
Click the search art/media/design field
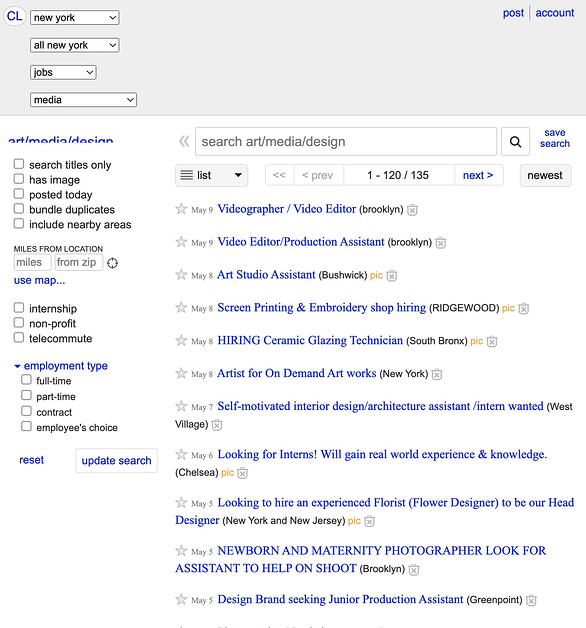(346, 141)
